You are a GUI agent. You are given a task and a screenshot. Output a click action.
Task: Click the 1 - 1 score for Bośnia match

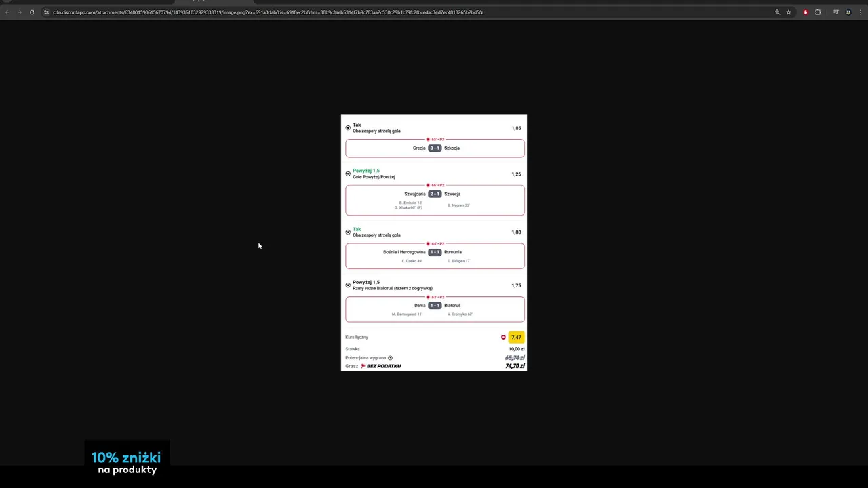pos(435,252)
